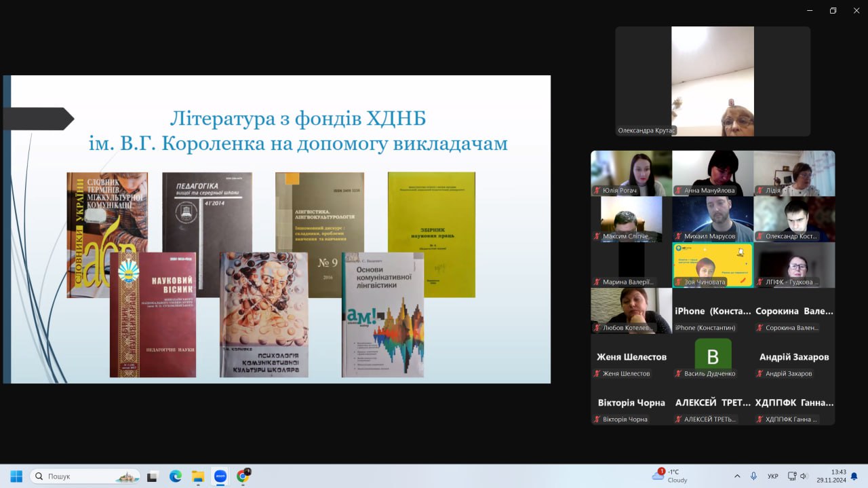
Task: Show hidden system tray icons chevron
Action: click(737, 476)
